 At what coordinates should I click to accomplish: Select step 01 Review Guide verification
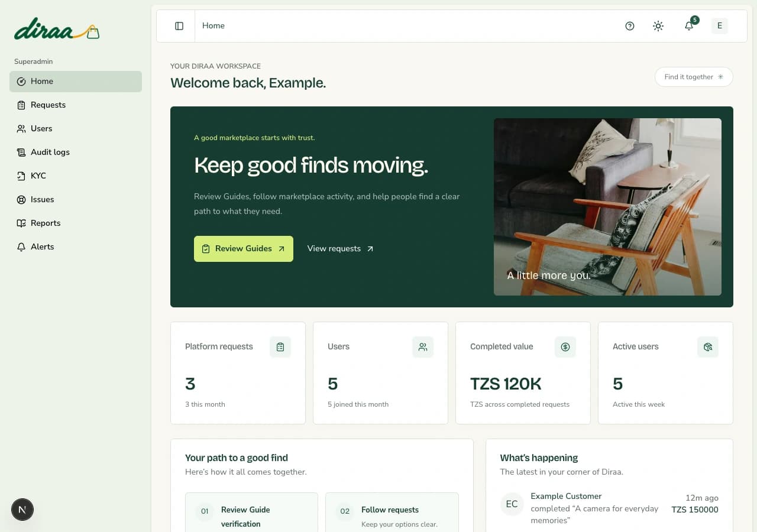[x=251, y=512]
